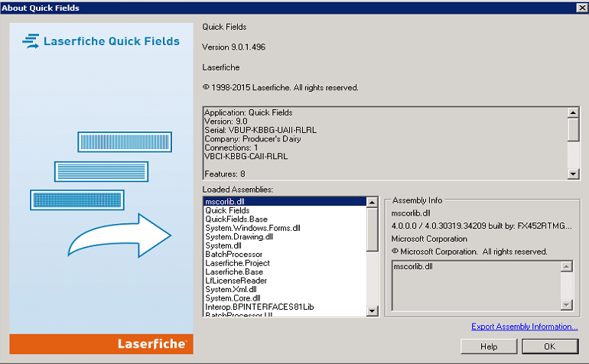The image size is (589, 364).
Task: Select System.Windows.Forms.dll assembly
Action: coord(285,228)
